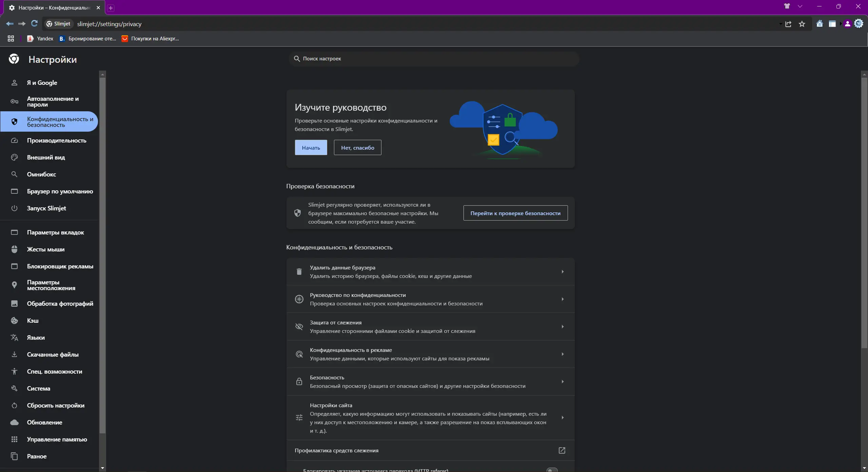This screenshot has width=868, height=472.
Task: Open the Slimjet gear menu icon
Action: pyautogui.click(x=859, y=24)
